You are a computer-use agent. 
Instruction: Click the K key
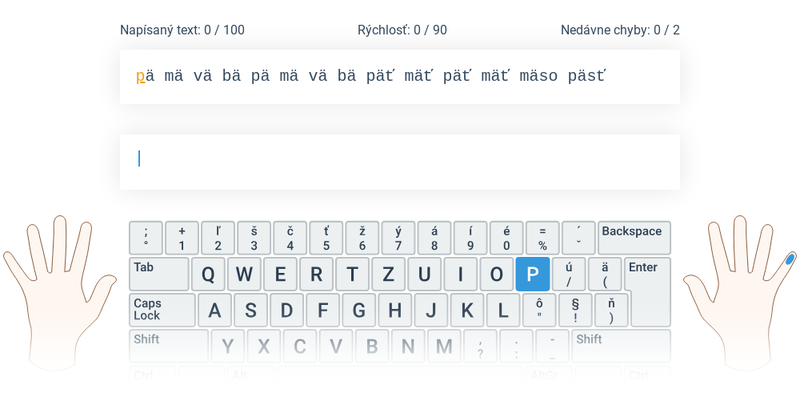pyautogui.click(x=467, y=310)
